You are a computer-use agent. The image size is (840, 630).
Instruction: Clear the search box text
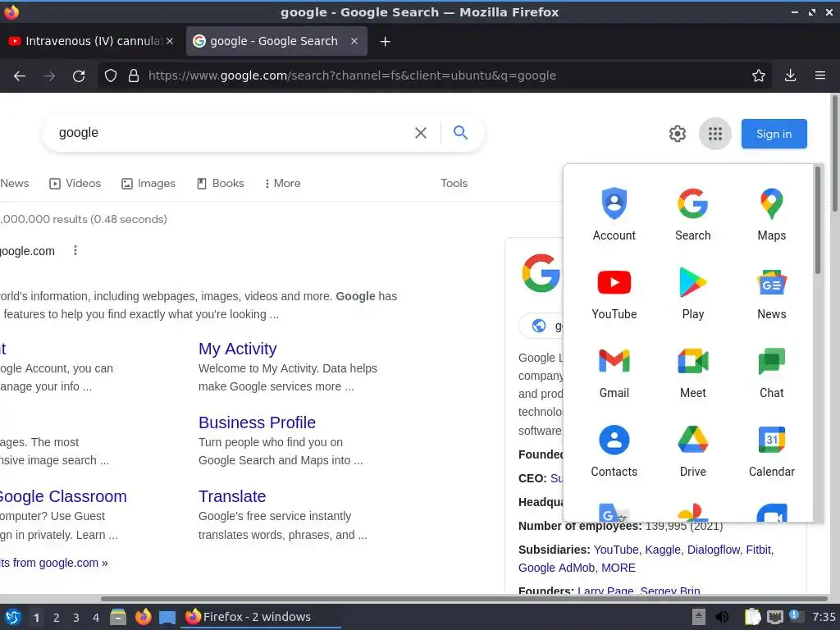pyautogui.click(x=421, y=132)
